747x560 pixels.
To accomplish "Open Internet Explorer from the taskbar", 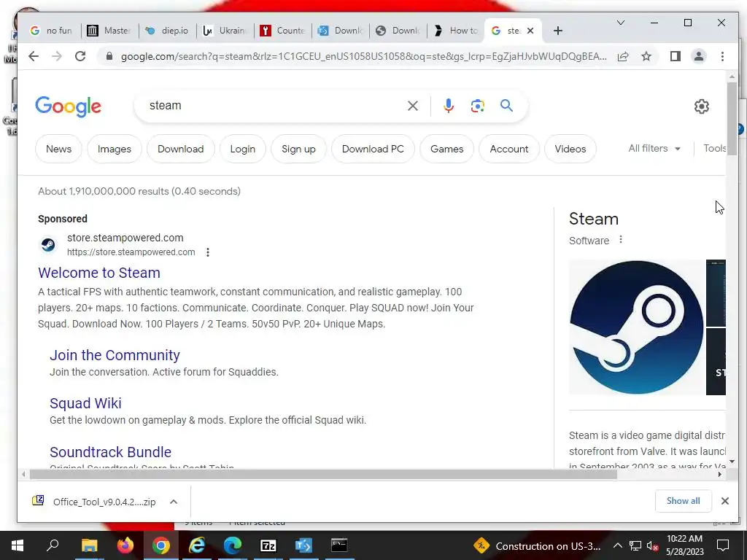I will pos(197,545).
